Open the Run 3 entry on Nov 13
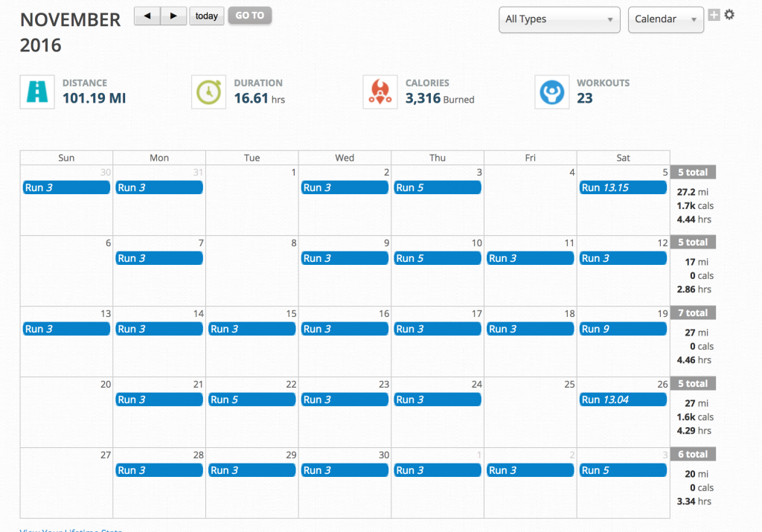 (x=66, y=329)
